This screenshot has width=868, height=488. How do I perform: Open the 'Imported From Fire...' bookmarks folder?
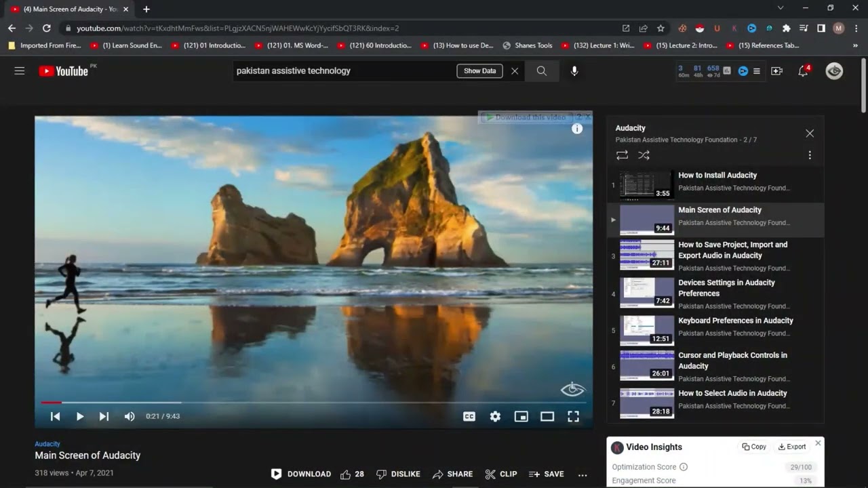(x=44, y=45)
